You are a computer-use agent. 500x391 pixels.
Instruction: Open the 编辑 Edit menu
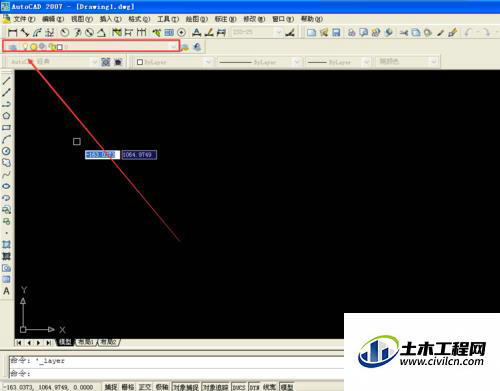[53, 19]
